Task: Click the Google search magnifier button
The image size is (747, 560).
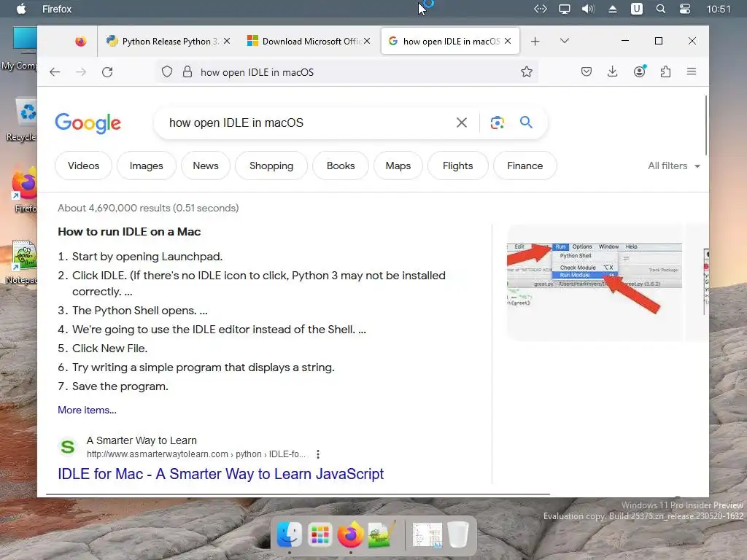Action: (526, 122)
